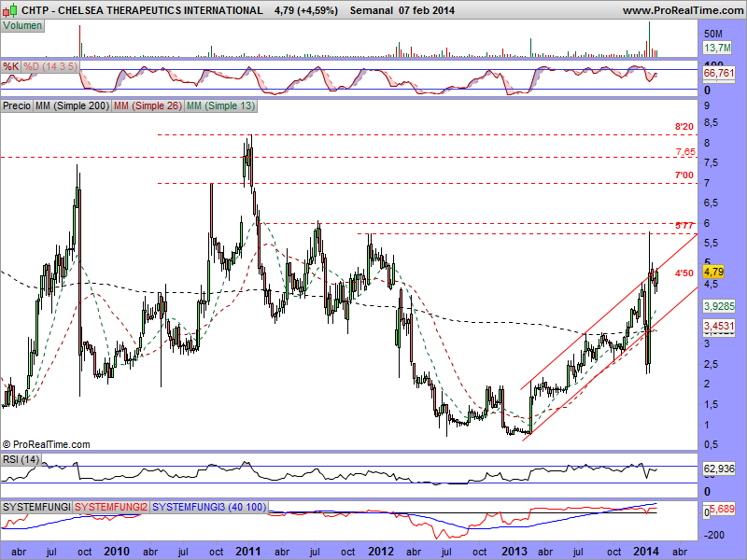This screenshot has height=560, width=747.
Task: Click the 7'00 resistance level label
Action: 684,175
